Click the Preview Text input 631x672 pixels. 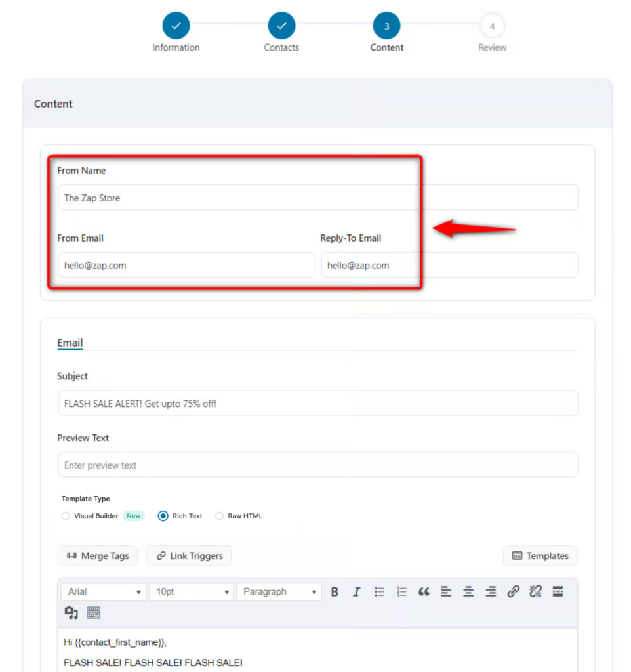318,465
